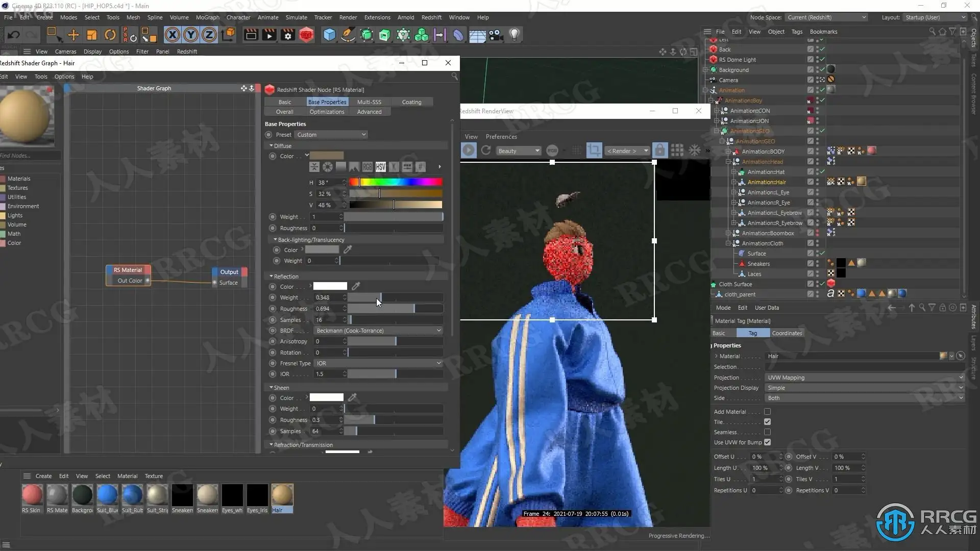
Task: Click the RenderView Preferences button
Action: [x=501, y=137]
